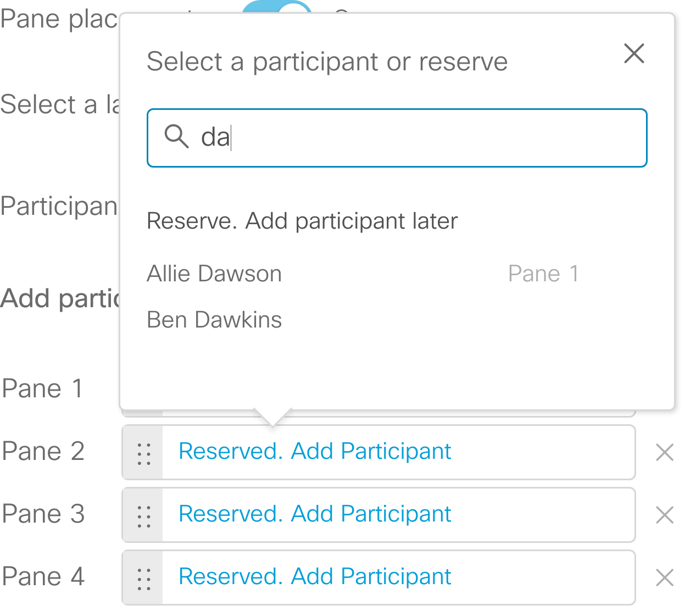Screen dimensions: 685x616
Task: Remove the reservation on Pane 3
Action: (664, 515)
